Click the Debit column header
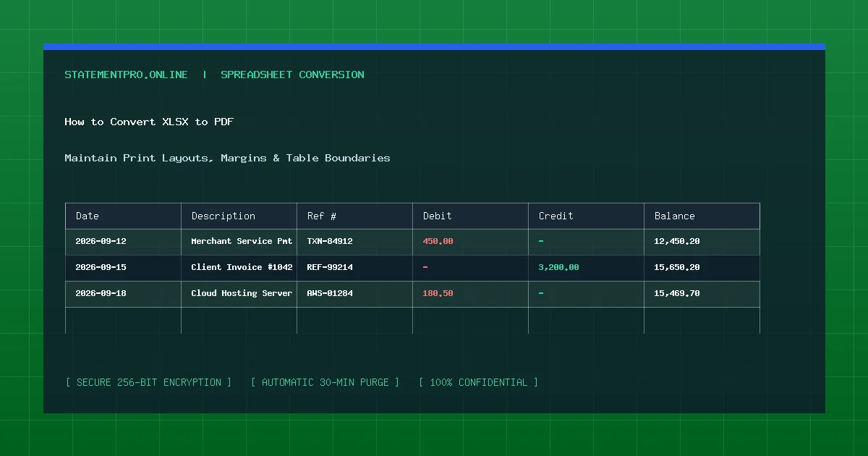This screenshot has height=456, width=868. (470, 216)
